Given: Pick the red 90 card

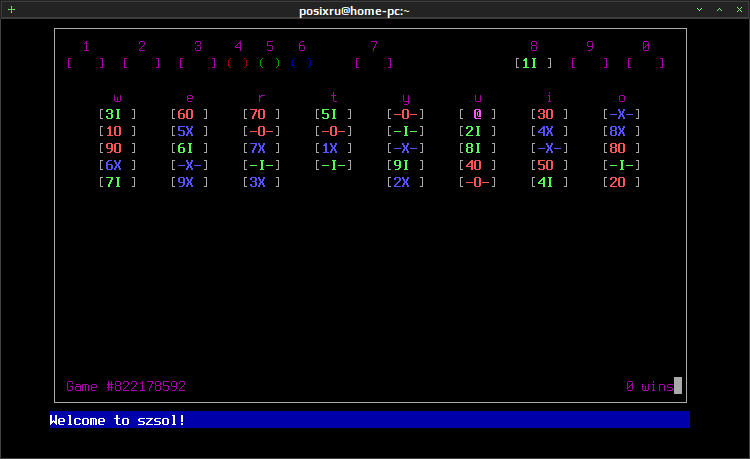Looking at the screenshot, I should (x=117, y=148).
